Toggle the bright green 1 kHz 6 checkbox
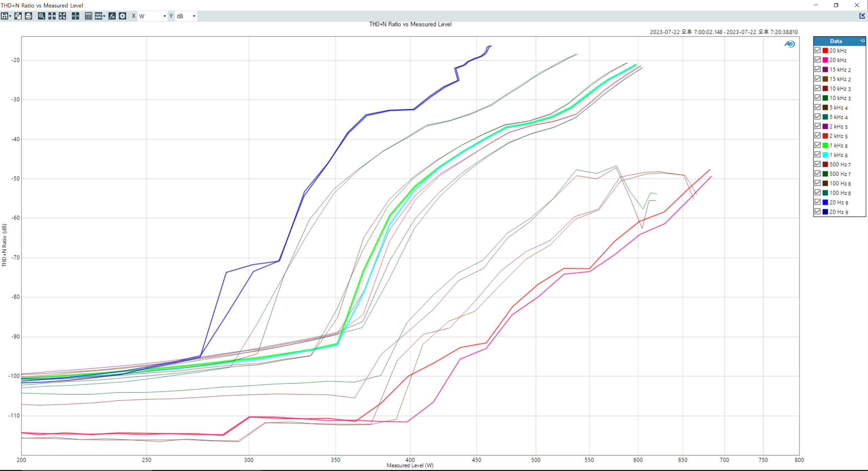 point(818,145)
